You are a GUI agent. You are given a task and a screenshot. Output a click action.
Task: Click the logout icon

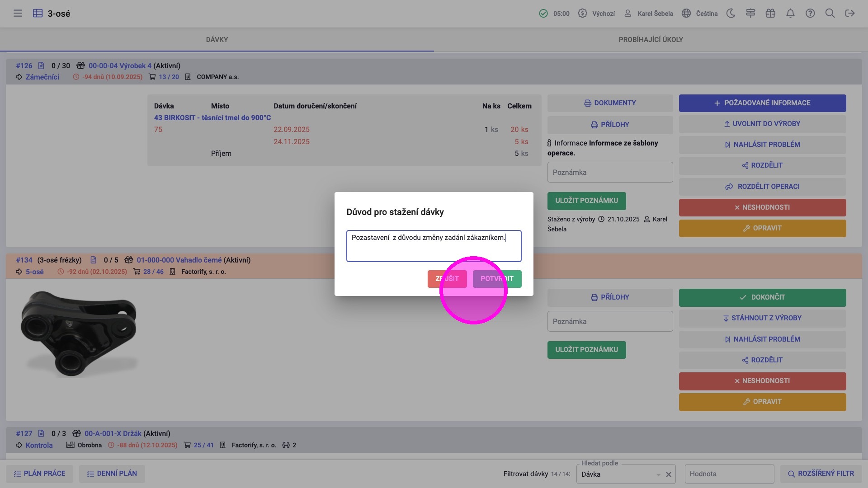[x=850, y=14]
